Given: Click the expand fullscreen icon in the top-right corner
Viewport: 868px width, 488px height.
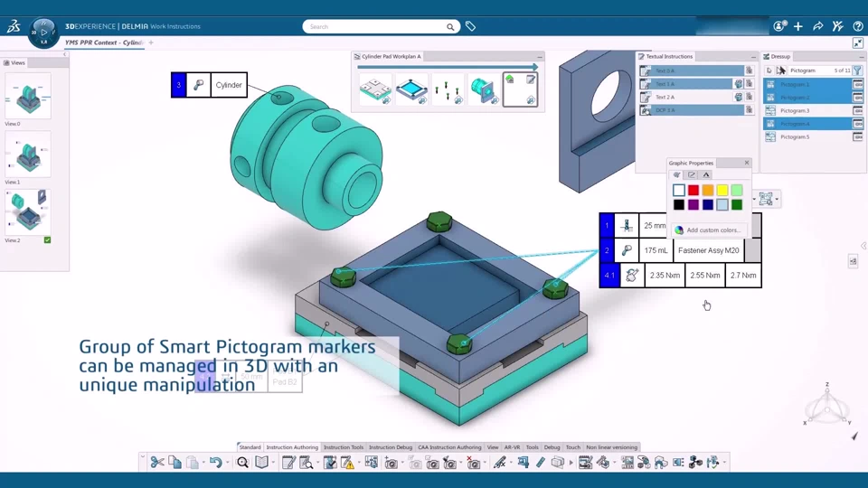Looking at the screenshot, I should point(857,42).
